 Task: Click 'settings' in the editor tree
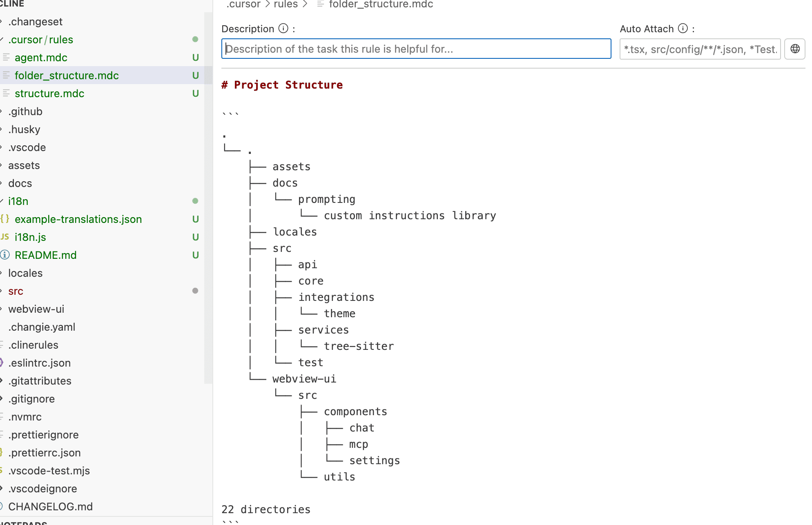(x=375, y=460)
